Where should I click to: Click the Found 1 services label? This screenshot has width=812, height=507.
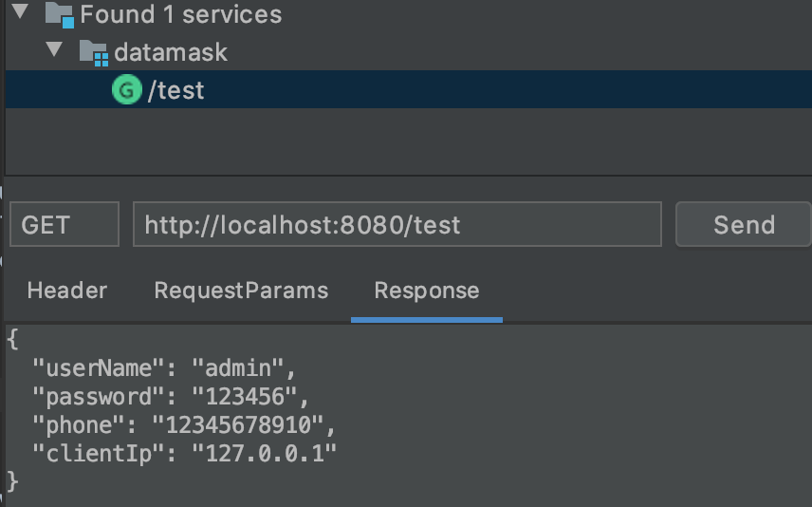[180, 14]
